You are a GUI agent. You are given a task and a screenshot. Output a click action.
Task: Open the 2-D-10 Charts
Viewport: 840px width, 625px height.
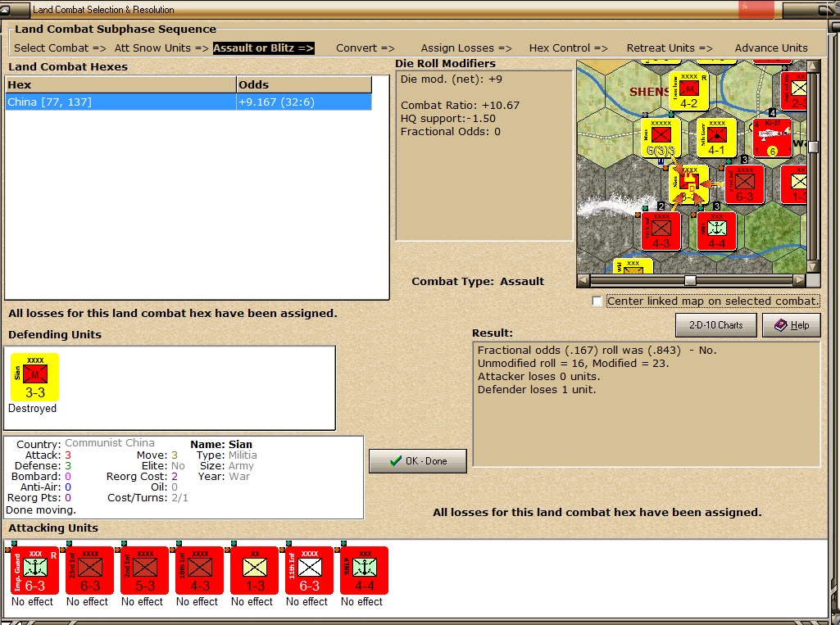[715, 325]
